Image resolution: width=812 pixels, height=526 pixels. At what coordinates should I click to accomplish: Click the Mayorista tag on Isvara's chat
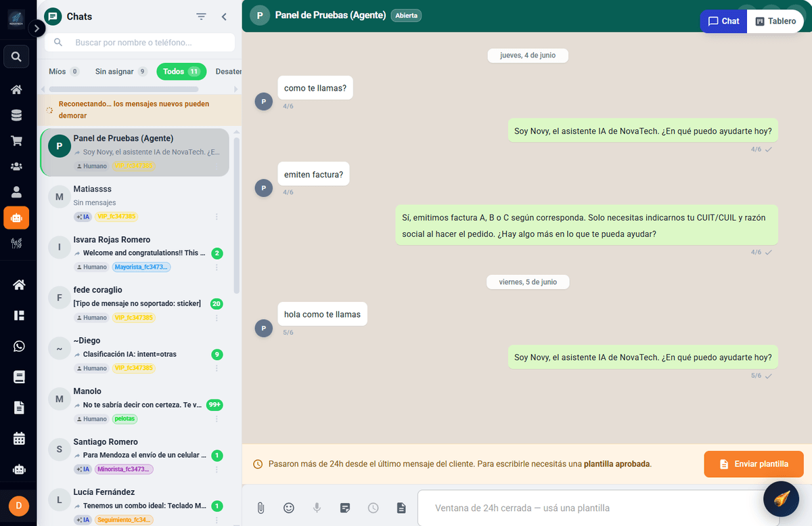click(141, 267)
